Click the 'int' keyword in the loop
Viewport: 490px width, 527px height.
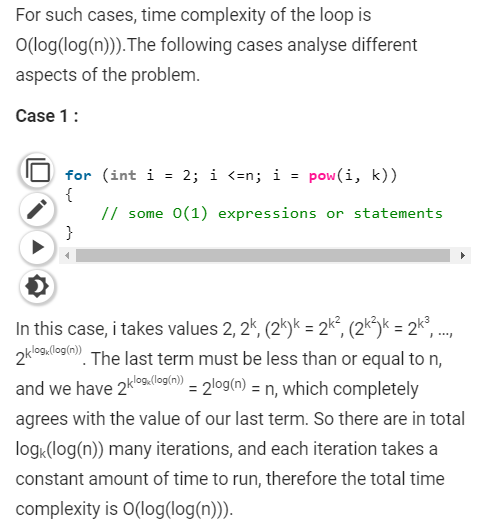coord(123,175)
